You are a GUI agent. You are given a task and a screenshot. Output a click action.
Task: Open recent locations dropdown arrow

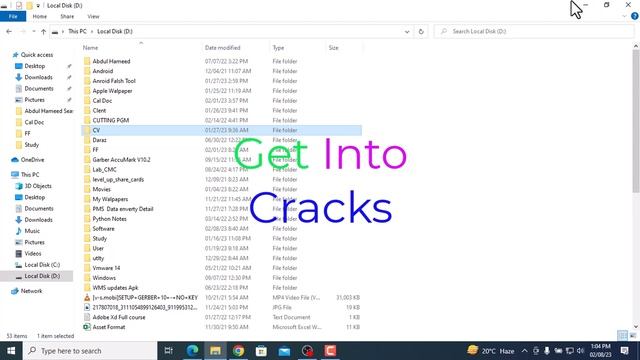coord(33,31)
